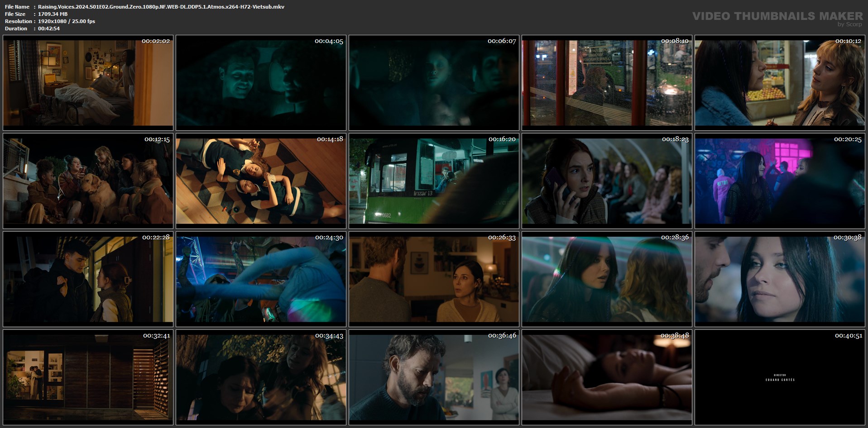Click the file size value 1709.34 MB
Image resolution: width=868 pixels, height=428 pixels.
(x=53, y=14)
